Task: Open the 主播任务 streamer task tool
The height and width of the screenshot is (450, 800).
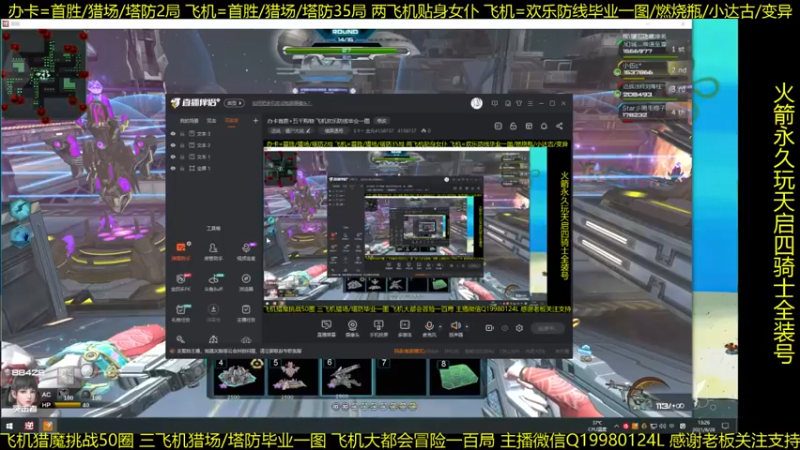Action: [x=246, y=313]
